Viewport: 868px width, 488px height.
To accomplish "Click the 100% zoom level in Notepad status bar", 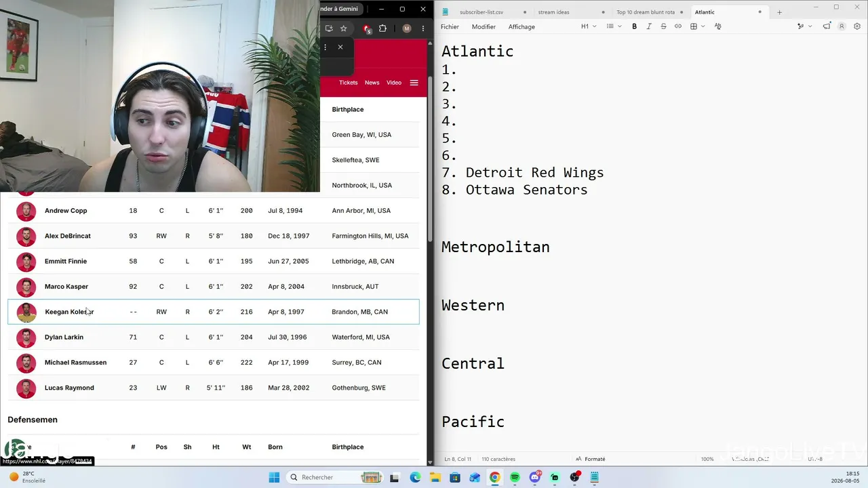I will point(707,459).
